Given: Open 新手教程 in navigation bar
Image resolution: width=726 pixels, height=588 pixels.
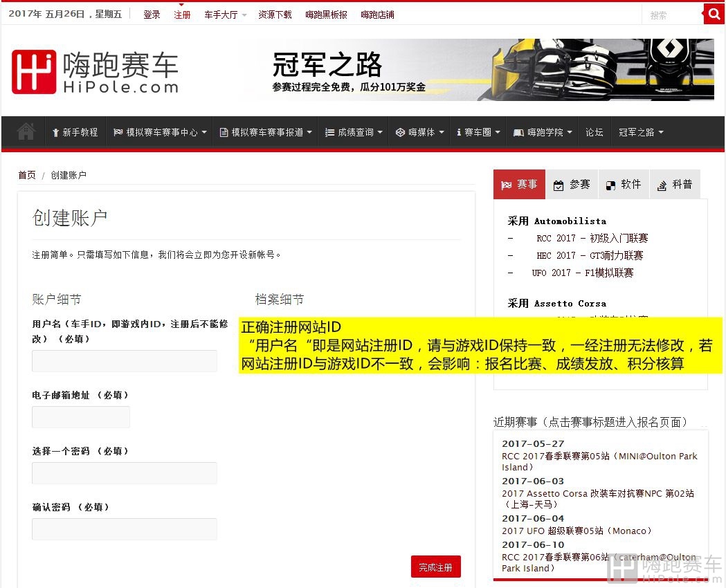Looking at the screenshot, I should (75, 132).
